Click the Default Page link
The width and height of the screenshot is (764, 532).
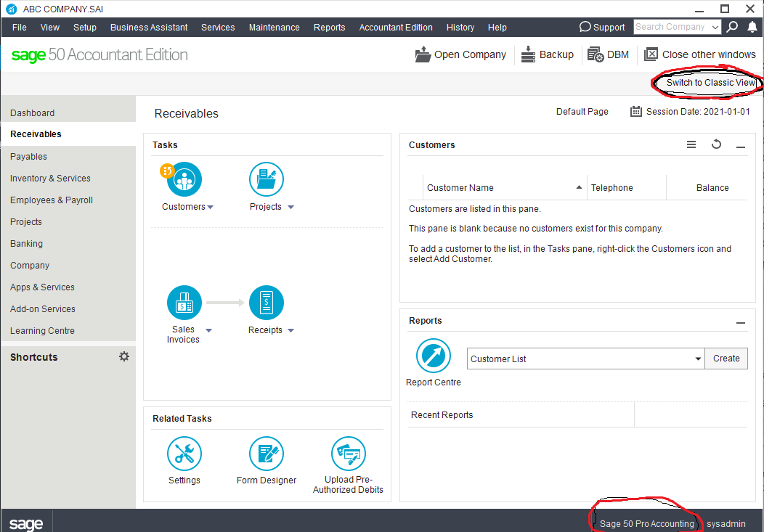pyautogui.click(x=582, y=112)
